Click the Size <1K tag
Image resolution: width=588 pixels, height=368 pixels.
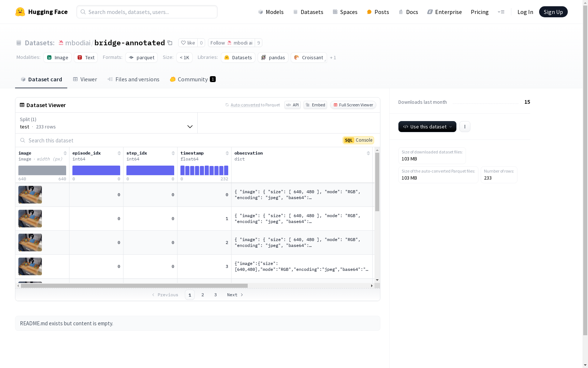coord(184,57)
